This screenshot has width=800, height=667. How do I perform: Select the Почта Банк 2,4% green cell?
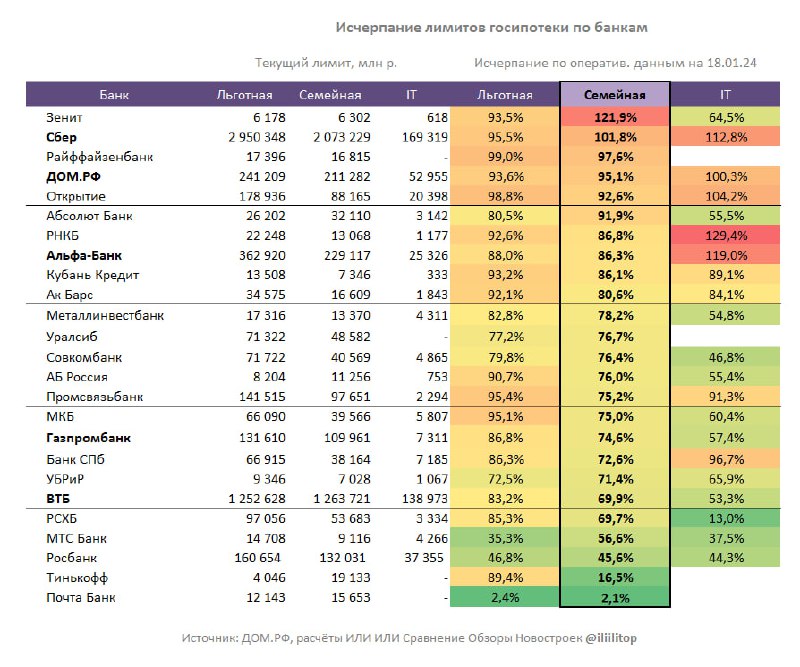click(505, 598)
